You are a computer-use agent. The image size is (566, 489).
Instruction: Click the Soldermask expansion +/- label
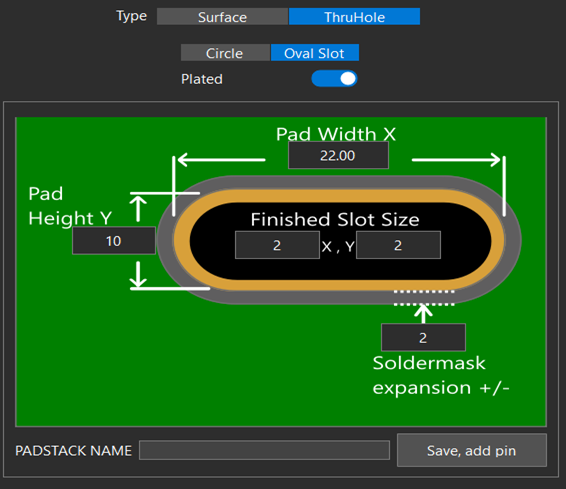(441, 375)
